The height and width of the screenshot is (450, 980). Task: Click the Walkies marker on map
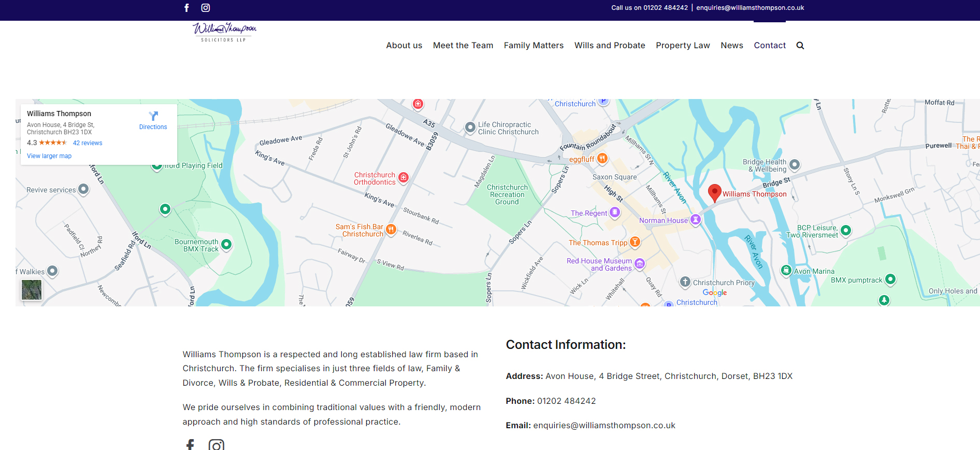point(52,271)
